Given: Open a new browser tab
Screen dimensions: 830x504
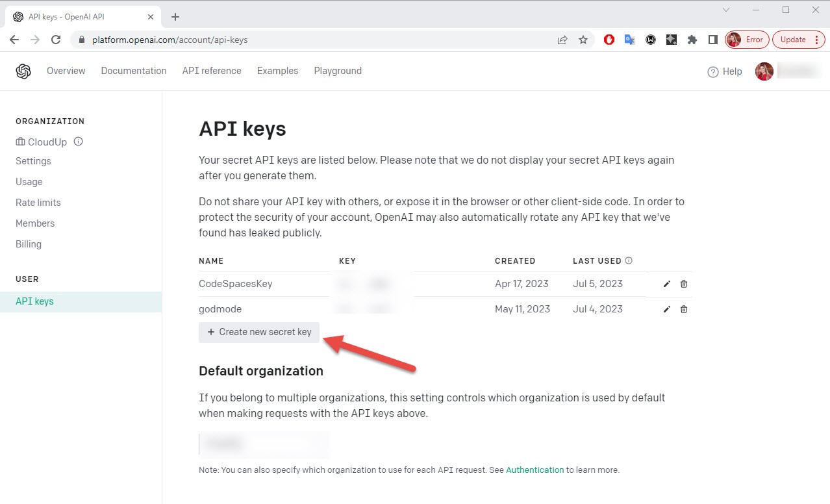Looking at the screenshot, I should pyautogui.click(x=175, y=17).
